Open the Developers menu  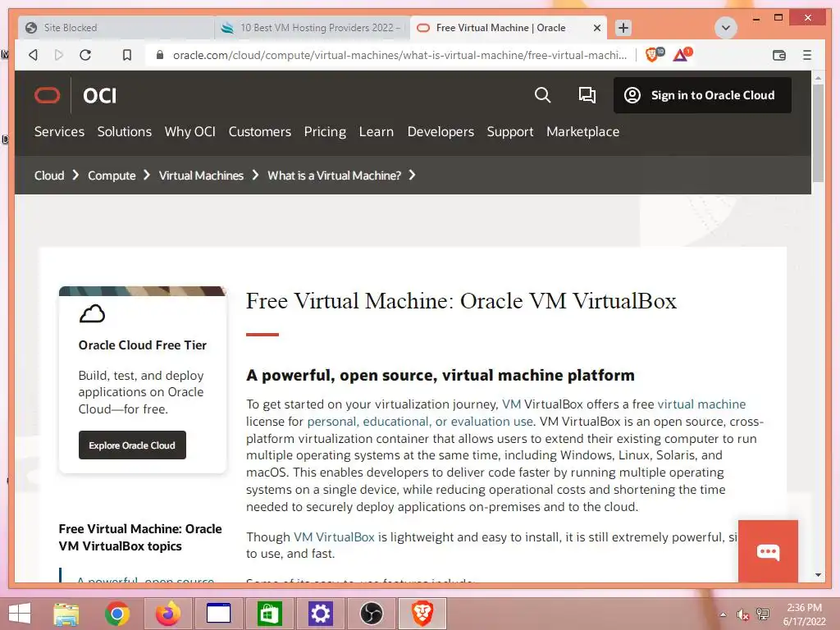point(441,132)
